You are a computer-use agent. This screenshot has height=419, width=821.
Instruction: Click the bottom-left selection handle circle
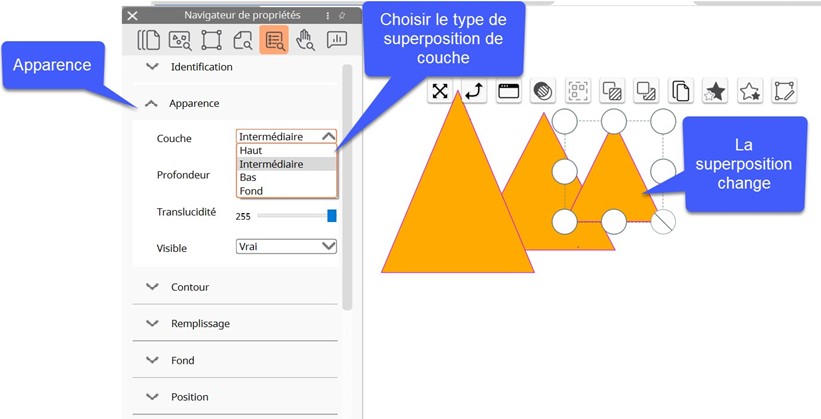click(564, 222)
